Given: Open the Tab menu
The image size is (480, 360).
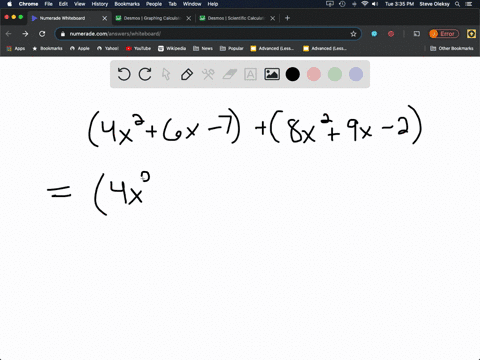Looking at the screenshot, I should pos(172,4).
